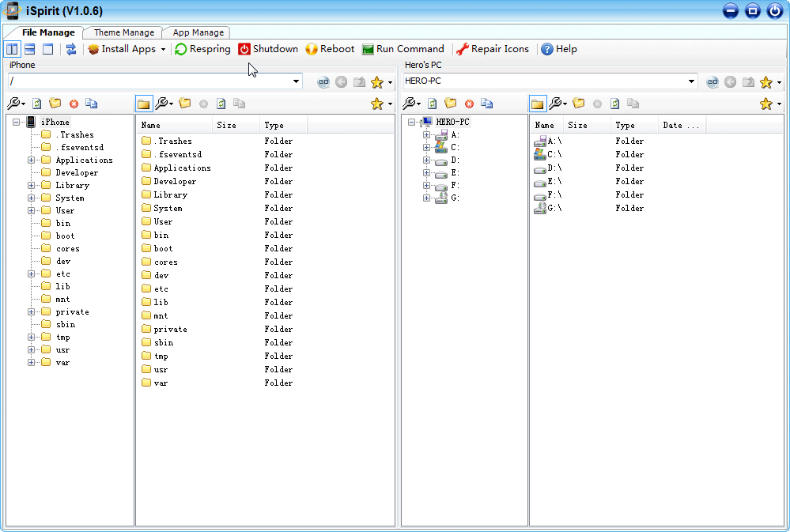Refresh the iPhone file list
This screenshot has width=790, height=532.
coord(221,104)
